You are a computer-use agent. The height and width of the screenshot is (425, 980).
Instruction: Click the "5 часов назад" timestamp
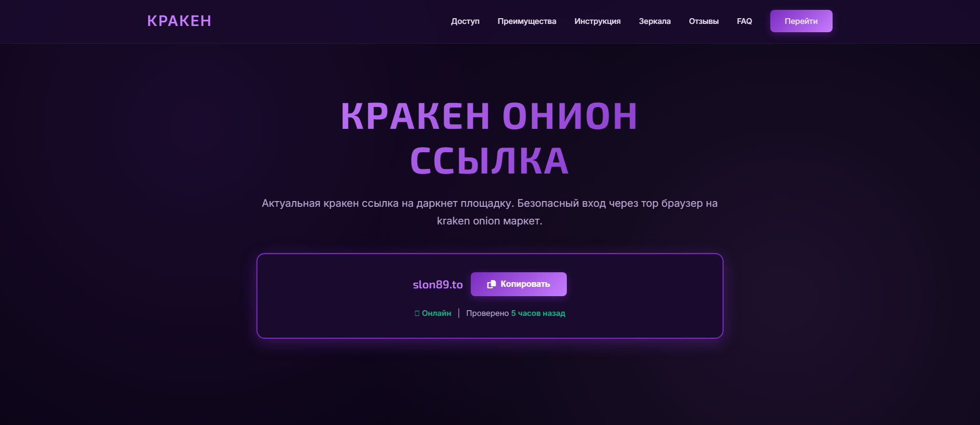pos(538,313)
